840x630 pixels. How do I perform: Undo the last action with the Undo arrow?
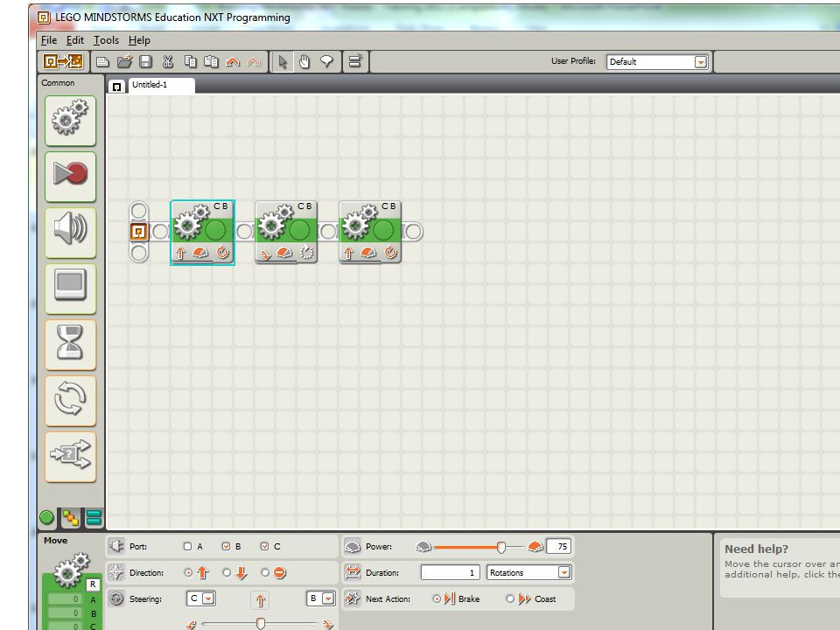(233, 62)
